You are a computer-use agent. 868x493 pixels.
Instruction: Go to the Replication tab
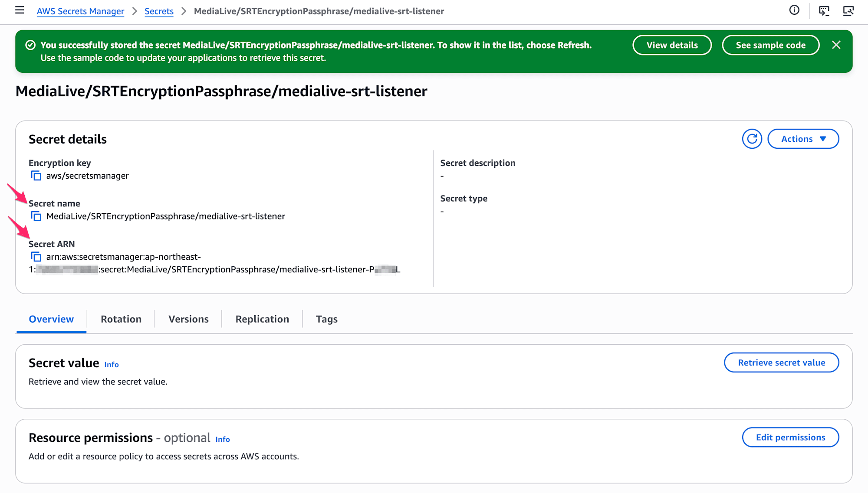click(x=262, y=319)
